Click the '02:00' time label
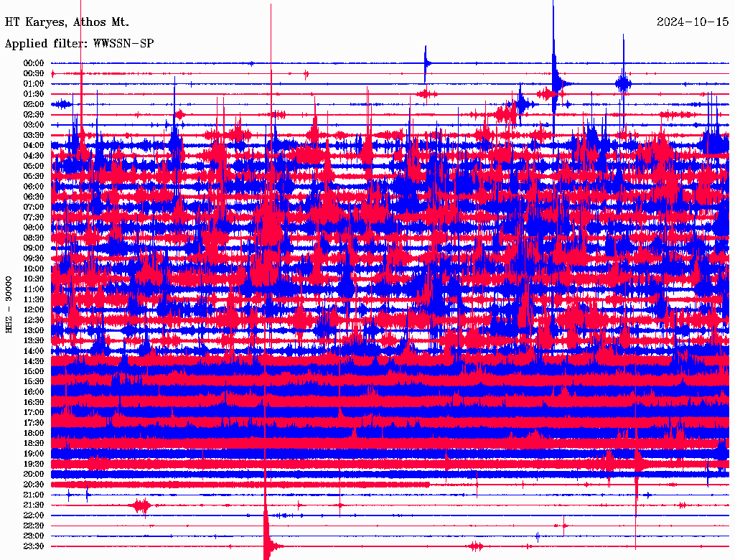Viewport: 735px width, 560px height. point(34,105)
